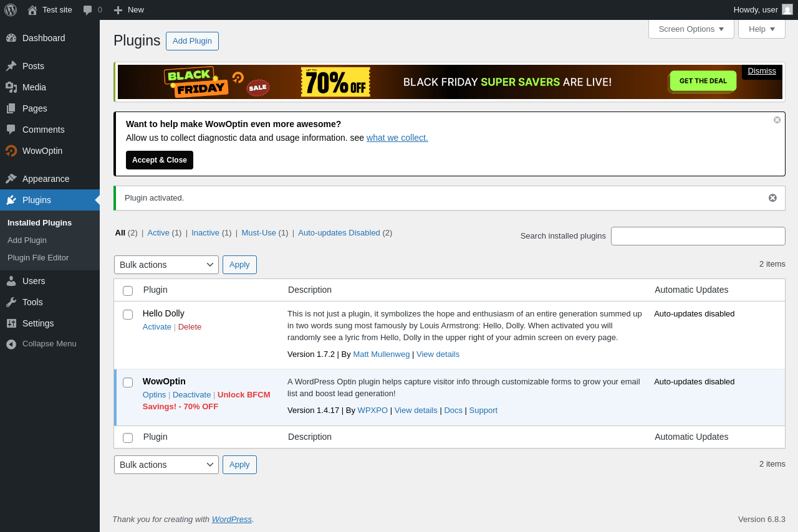Screen dimensions: 798x532
Task: Open the Installed Plugins submenu item
Action: pyautogui.click(x=39, y=223)
